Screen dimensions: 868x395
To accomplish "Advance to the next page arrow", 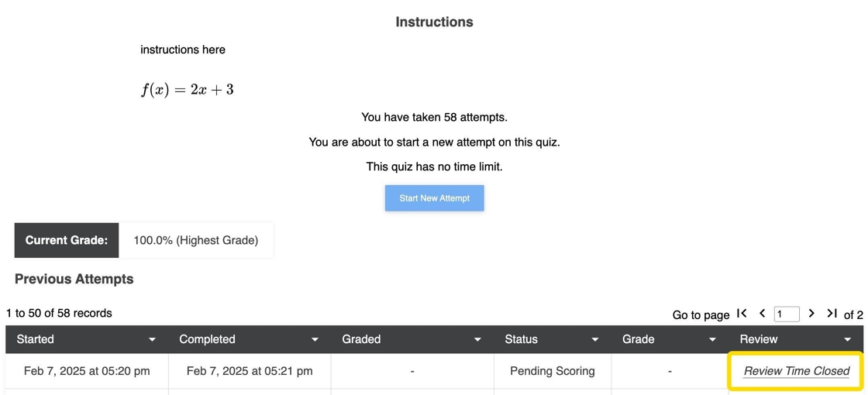I will [811, 314].
